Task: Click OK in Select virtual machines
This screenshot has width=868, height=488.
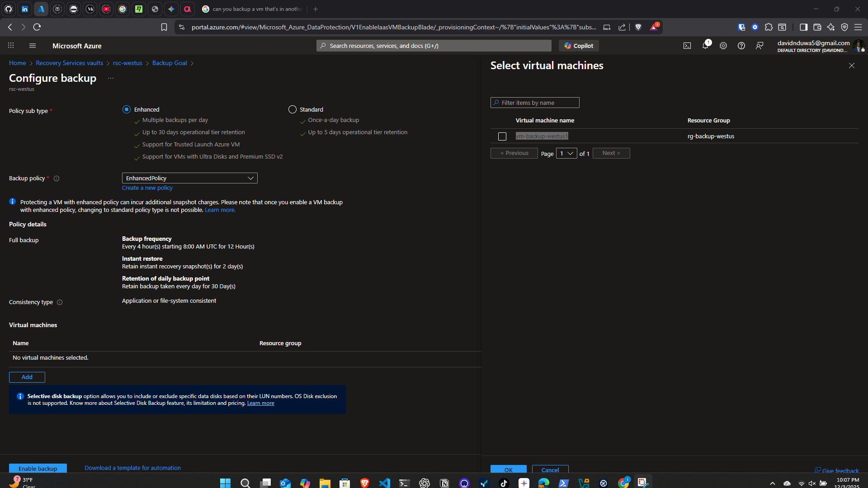Action: (509, 470)
